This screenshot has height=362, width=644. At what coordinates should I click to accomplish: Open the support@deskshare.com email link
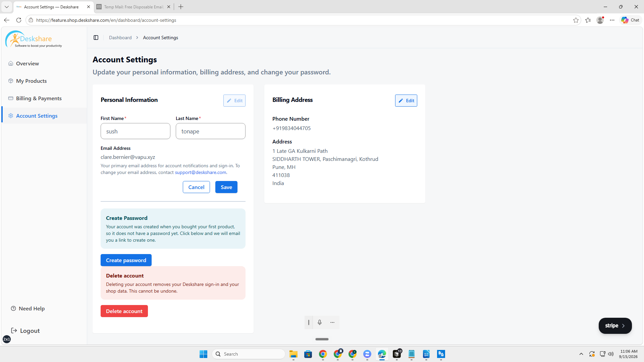coord(201,172)
